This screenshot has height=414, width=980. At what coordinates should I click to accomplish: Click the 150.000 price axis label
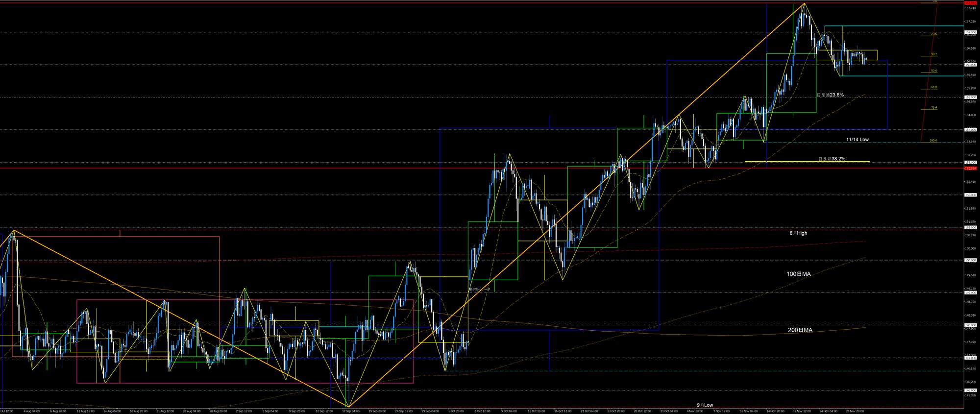(970, 260)
